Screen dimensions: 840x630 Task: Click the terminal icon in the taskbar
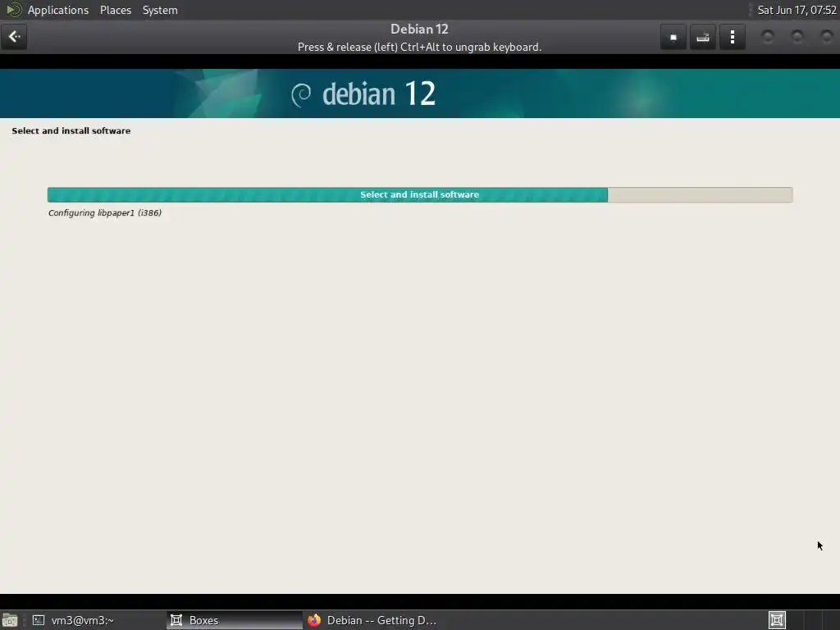(39, 620)
